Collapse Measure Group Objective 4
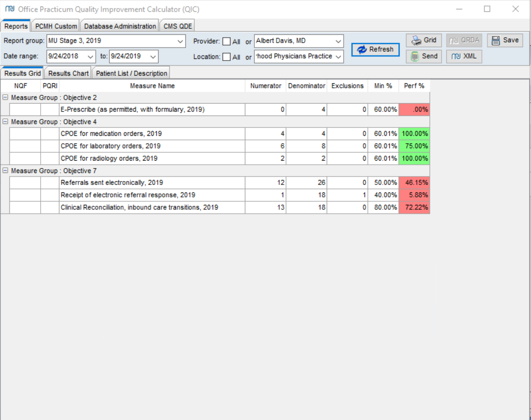 [x=5, y=121]
